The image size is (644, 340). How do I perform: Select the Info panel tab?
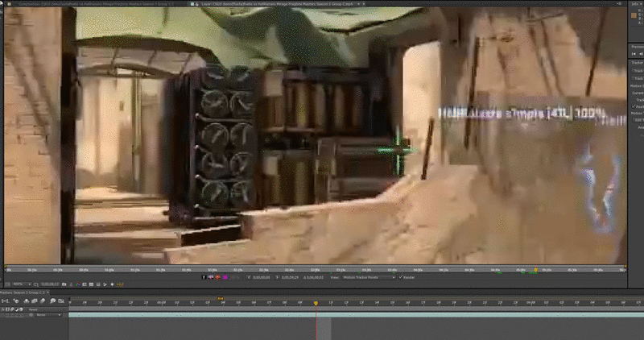pos(635,4)
